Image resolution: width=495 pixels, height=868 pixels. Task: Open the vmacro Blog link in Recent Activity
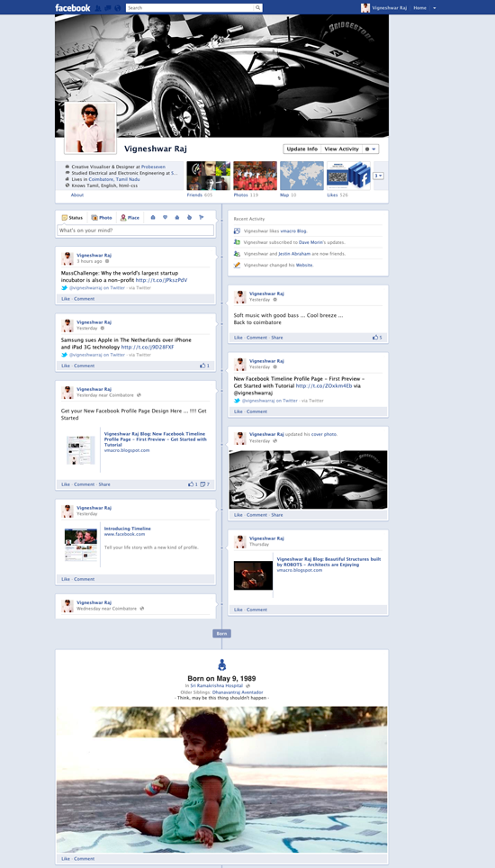pyautogui.click(x=294, y=231)
